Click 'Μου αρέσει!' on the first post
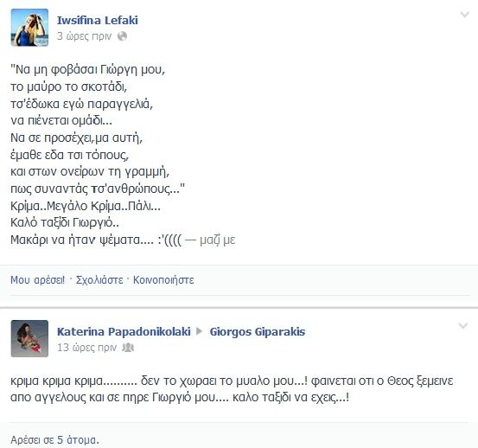The image size is (478, 448). (x=37, y=279)
